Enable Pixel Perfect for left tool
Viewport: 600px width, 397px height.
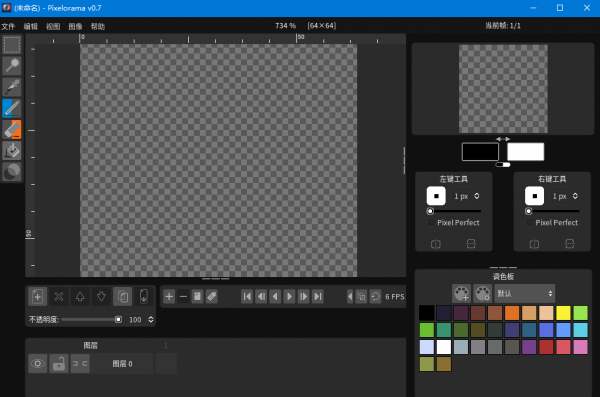453,222
